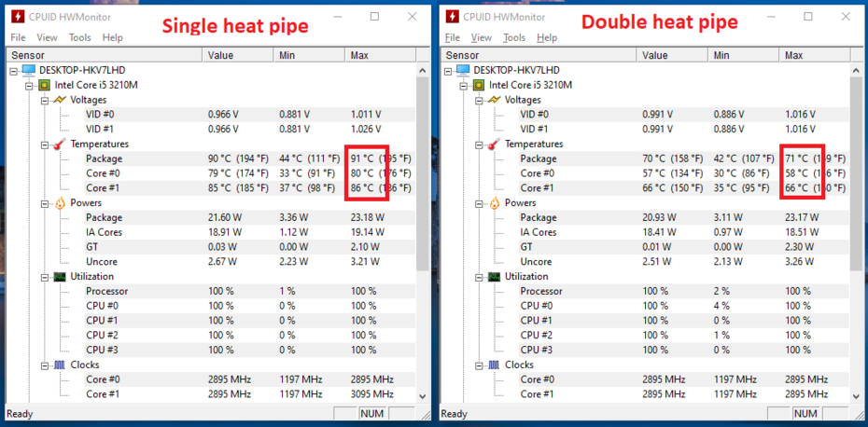Click the Sensor column header in right window

pyautogui.click(x=539, y=55)
